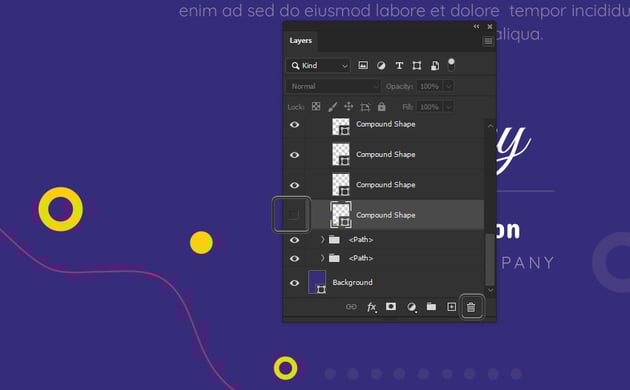Switch to the Layers tab
Image resolution: width=630 pixels, height=390 pixels.
point(301,41)
